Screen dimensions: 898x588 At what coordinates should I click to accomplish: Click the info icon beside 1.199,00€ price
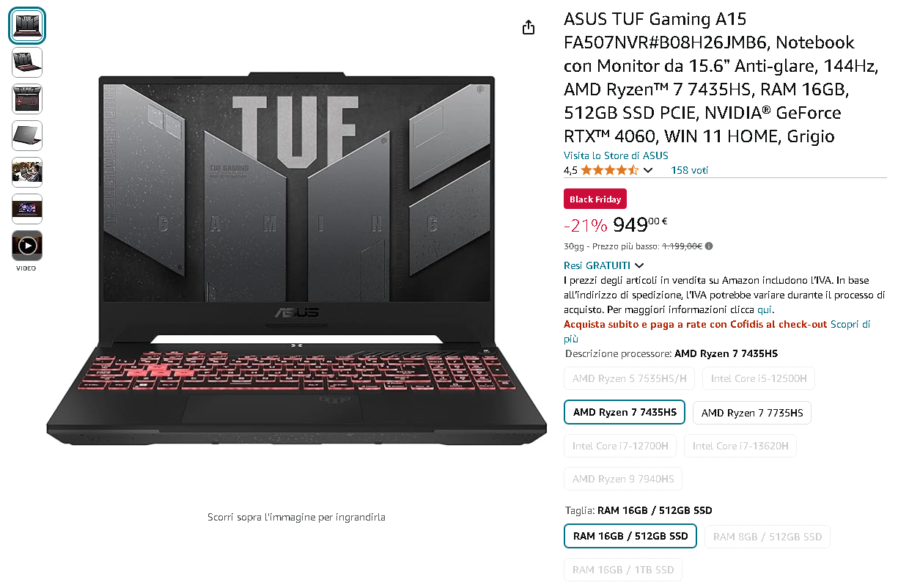pyautogui.click(x=709, y=246)
